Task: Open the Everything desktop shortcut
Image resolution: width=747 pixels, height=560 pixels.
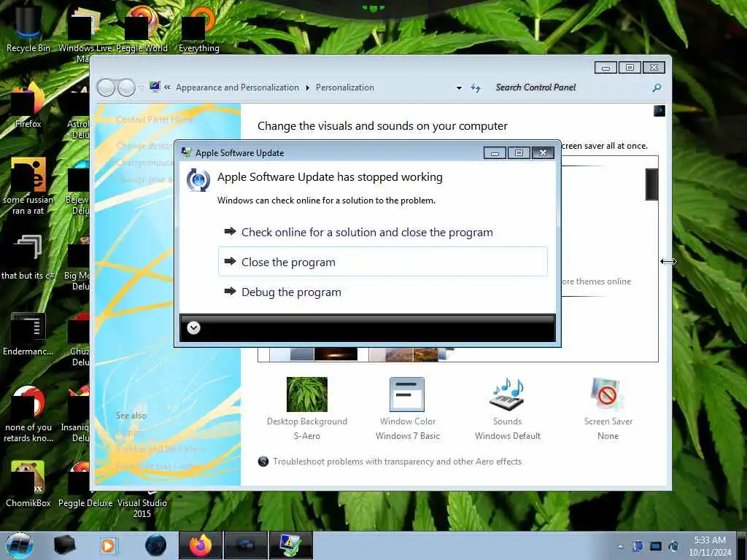Action: click(x=198, y=28)
